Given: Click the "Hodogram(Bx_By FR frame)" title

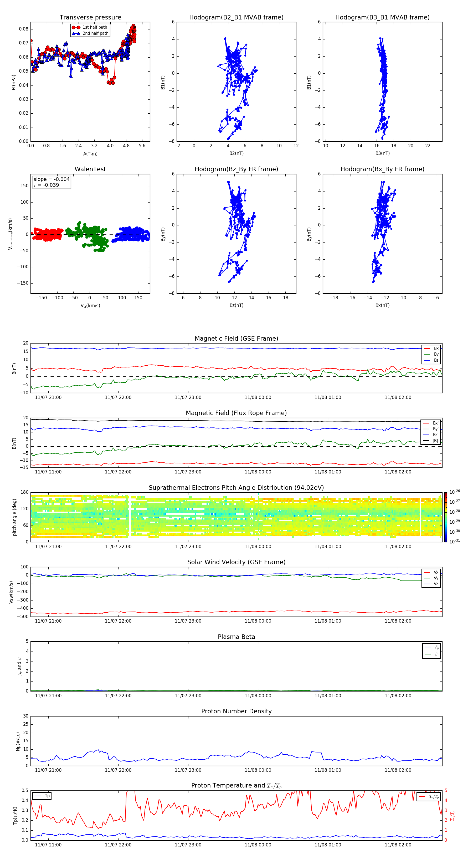Looking at the screenshot, I should 382,169.
